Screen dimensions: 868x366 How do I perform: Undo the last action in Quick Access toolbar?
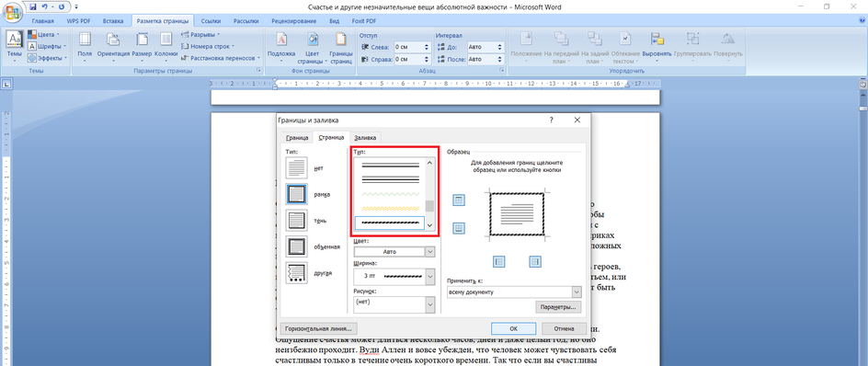click(x=44, y=7)
